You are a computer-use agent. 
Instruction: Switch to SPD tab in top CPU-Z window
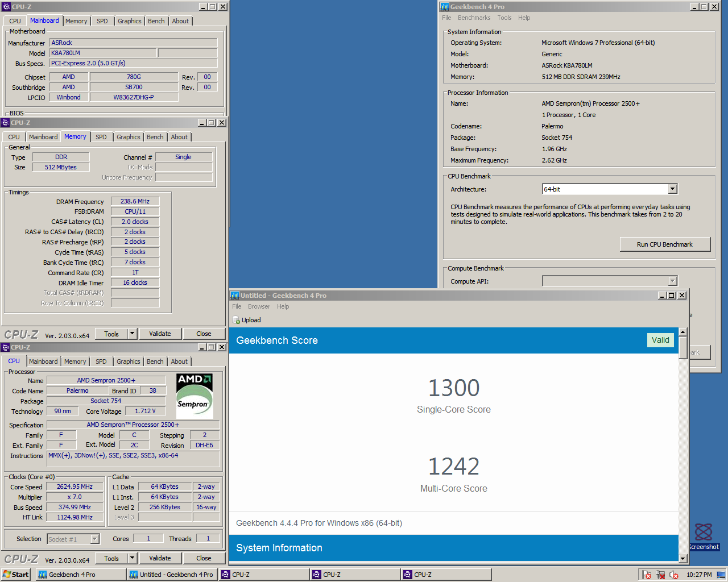(x=102, y=21)
